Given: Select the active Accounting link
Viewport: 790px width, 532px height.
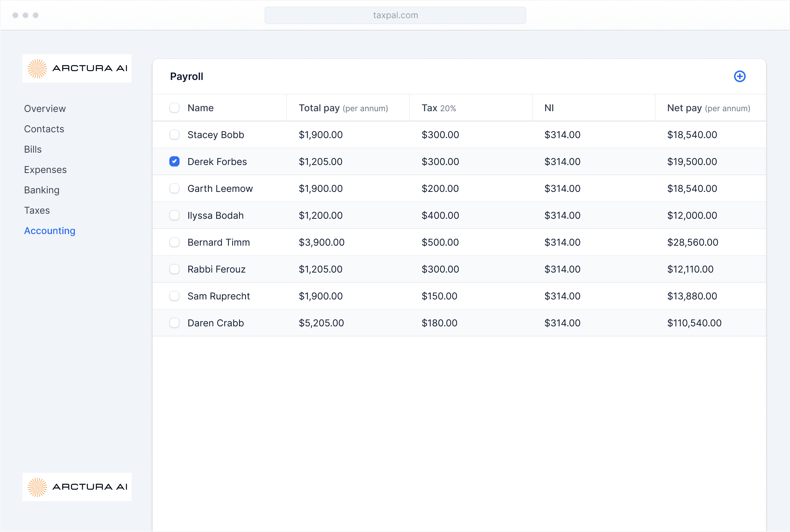Looking at the screenshot, I should pos(50,231).
